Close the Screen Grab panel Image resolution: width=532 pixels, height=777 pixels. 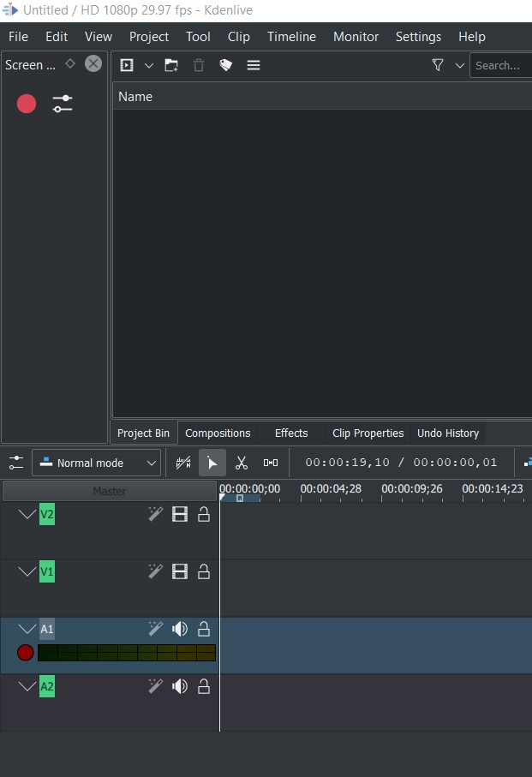pyautogui.click(x=93, y=63)
